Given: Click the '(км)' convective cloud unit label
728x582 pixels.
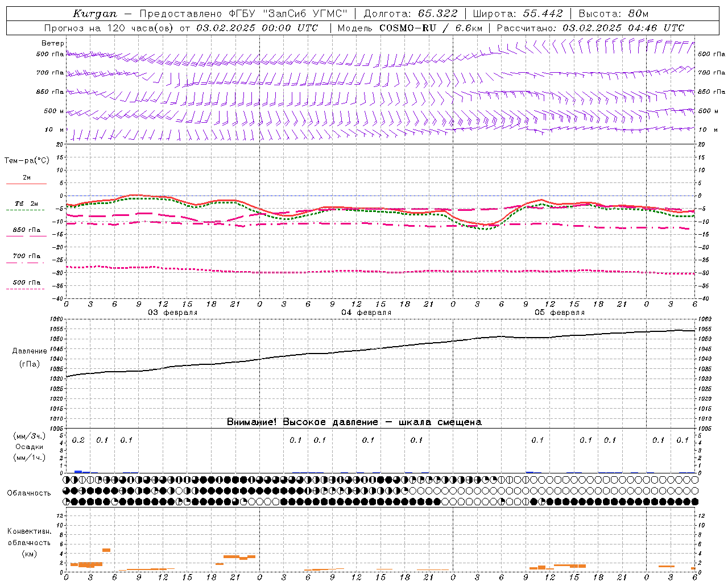Looking at the screenshot, I should [x=29, y=554].
